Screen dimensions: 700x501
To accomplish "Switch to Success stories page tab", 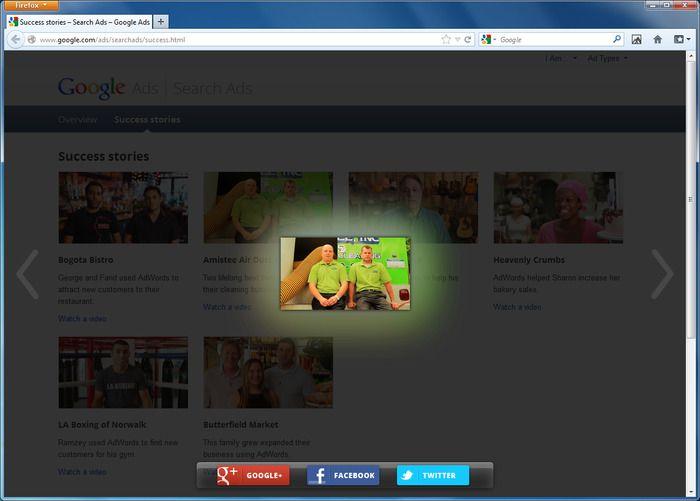I will click(x=147, y=120).
